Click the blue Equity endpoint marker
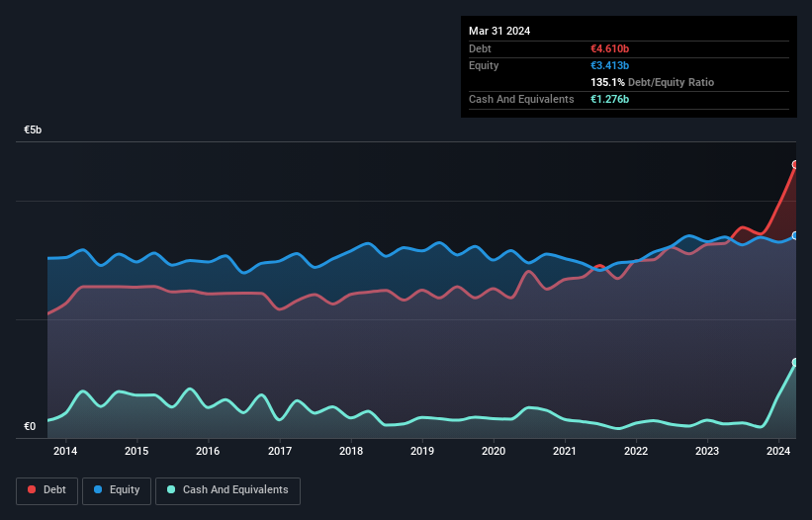812x520 pixels. [795, 236]
